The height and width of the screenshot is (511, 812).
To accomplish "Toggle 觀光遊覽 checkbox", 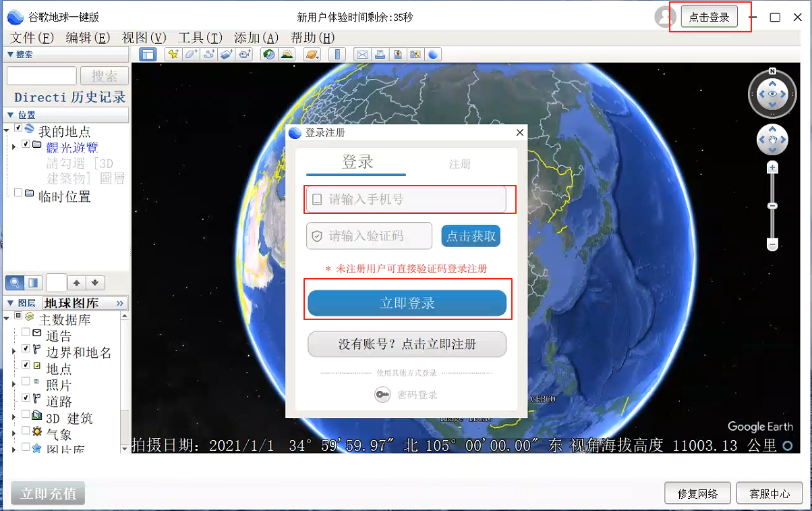I will tap(26, 144).
